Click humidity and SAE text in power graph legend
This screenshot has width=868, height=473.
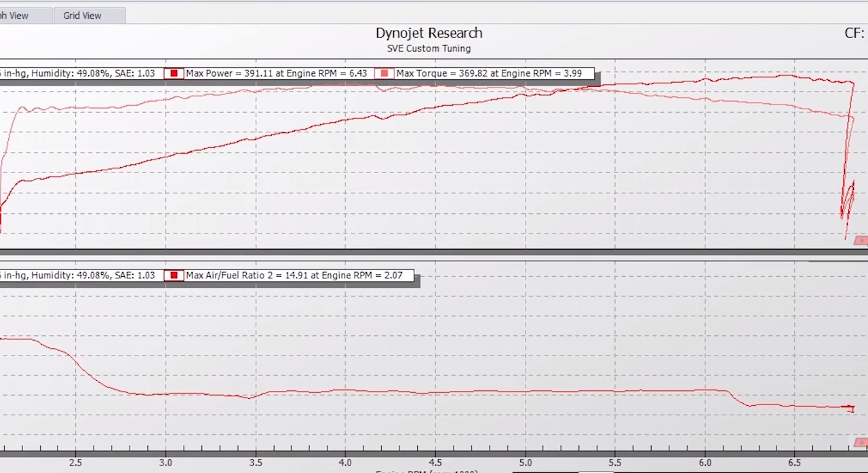coord(78,73)
